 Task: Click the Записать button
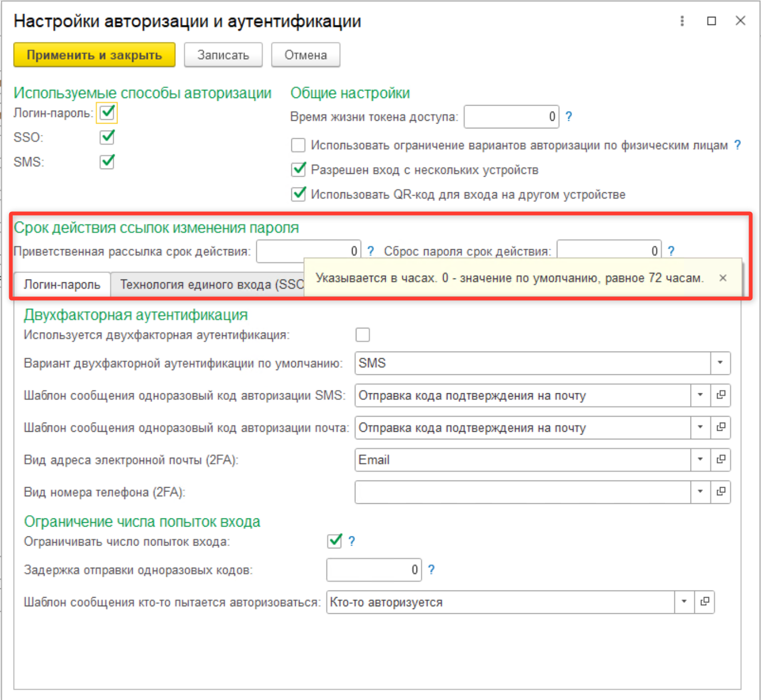coord(223,55)
